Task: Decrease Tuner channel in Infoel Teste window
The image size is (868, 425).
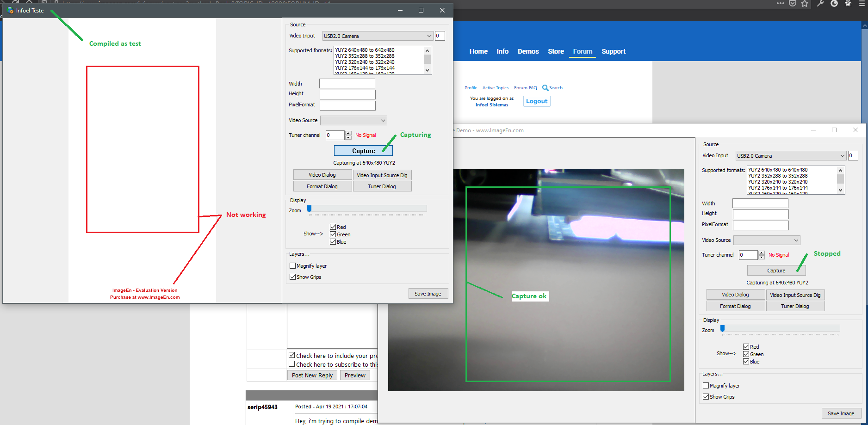Action: [x=348, y=137]
